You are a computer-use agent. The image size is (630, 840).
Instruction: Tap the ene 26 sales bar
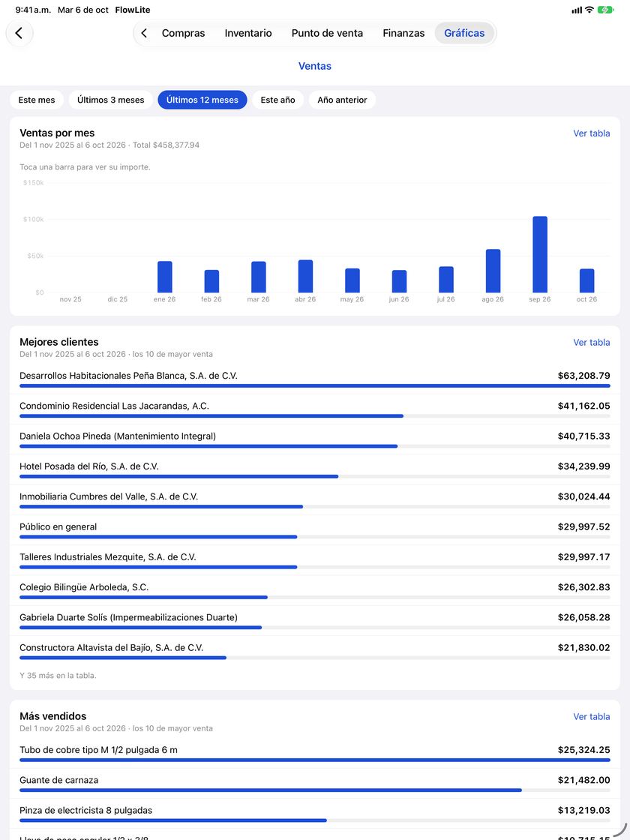(x=164, y=277)
